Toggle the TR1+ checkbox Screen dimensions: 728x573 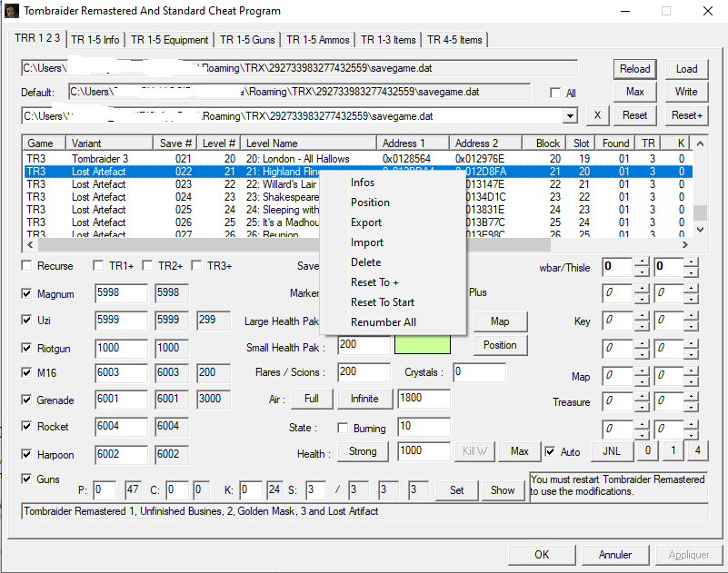pyautogui.click(x=98, y=265)
